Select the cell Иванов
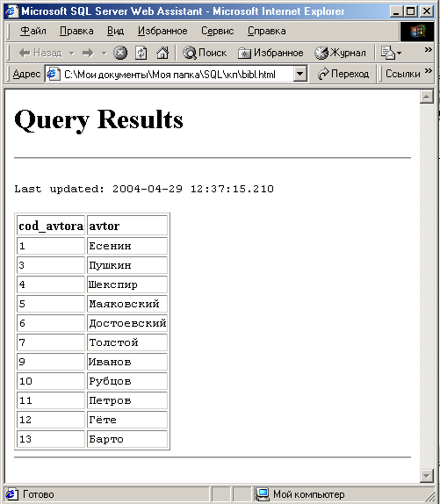 [127, 362]
